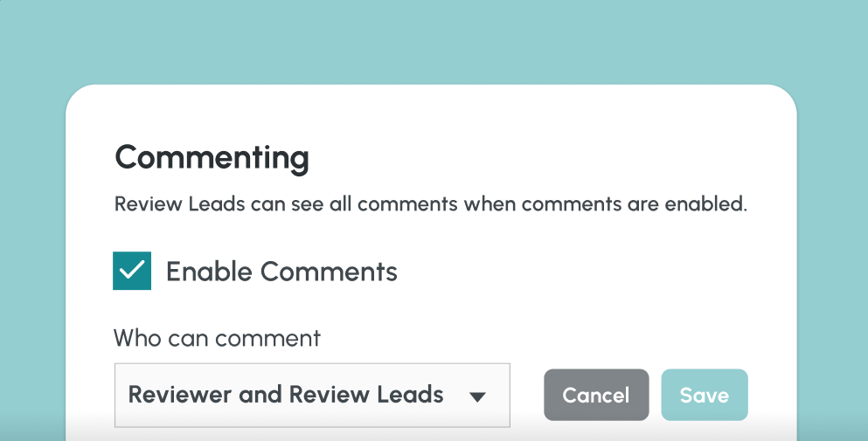Toggle commenting via the teal checkbox
Screen dimensions: 868x441
pyautogui.click(x=132, y=271)
